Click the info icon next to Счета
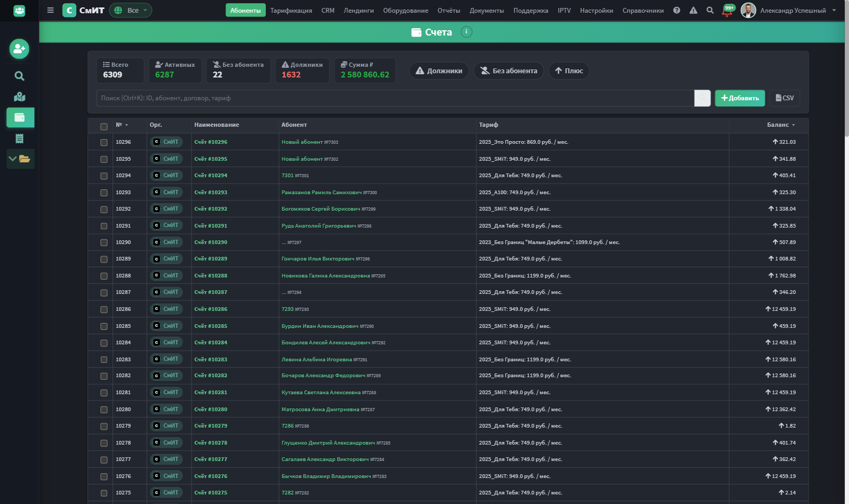Screen dimensions: 849x504 point(466,32)
